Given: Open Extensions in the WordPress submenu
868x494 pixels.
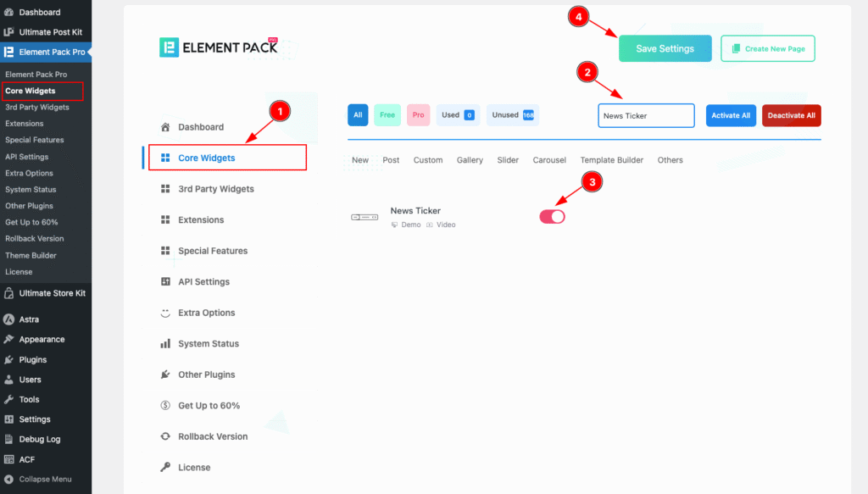Looking at the screenshot, I should [x=25, y=124].
